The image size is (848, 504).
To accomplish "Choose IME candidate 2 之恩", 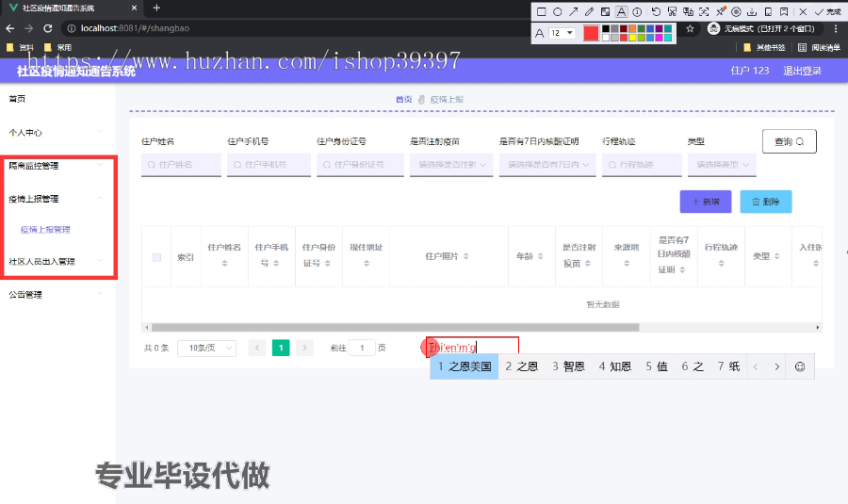I will (x=522, y=366).
